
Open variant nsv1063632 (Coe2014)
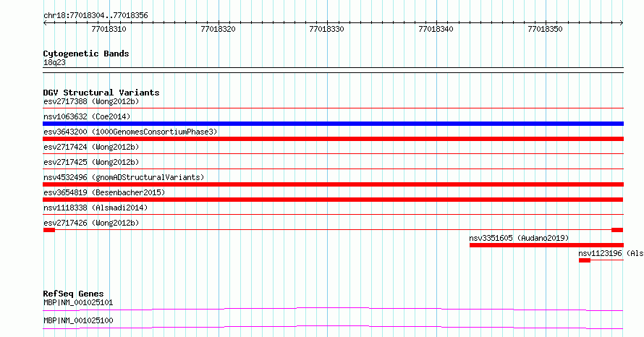click(x=87, y=116)
